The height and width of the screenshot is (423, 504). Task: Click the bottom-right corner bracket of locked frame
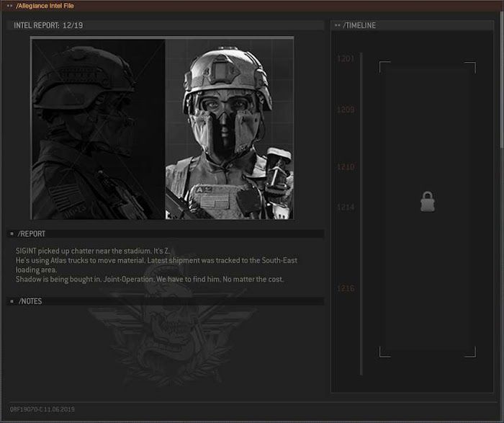[x=470, y=352]
